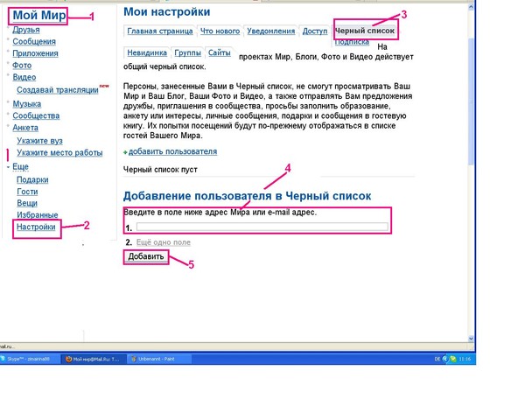The image size is (525, 420).
Task: Switch to Подписка tab
Action: (x=352, y=42)
